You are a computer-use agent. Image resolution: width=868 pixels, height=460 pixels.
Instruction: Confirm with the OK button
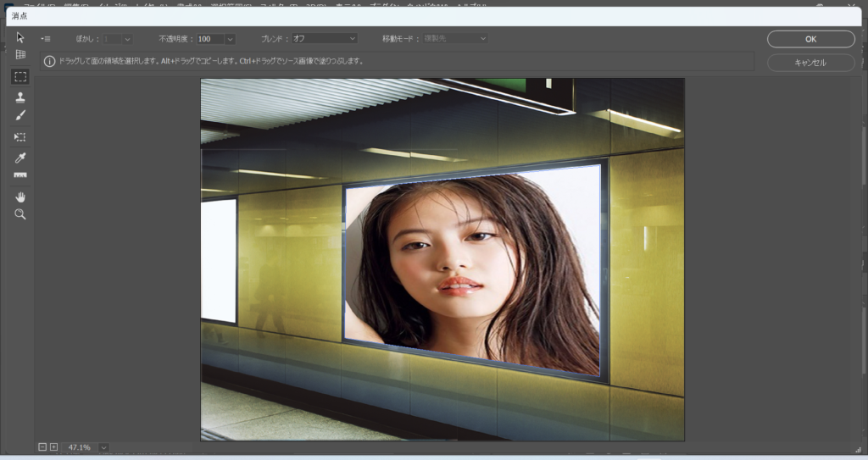point(811,39)
